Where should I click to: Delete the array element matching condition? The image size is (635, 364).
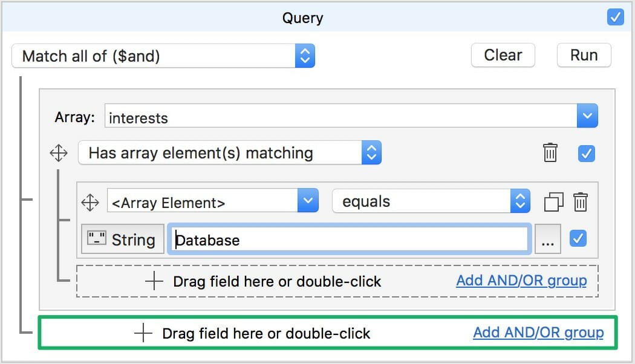click(550, 153)
